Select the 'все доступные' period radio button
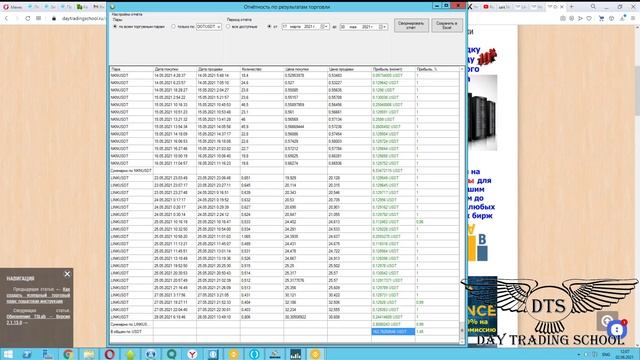 [228, 27]
